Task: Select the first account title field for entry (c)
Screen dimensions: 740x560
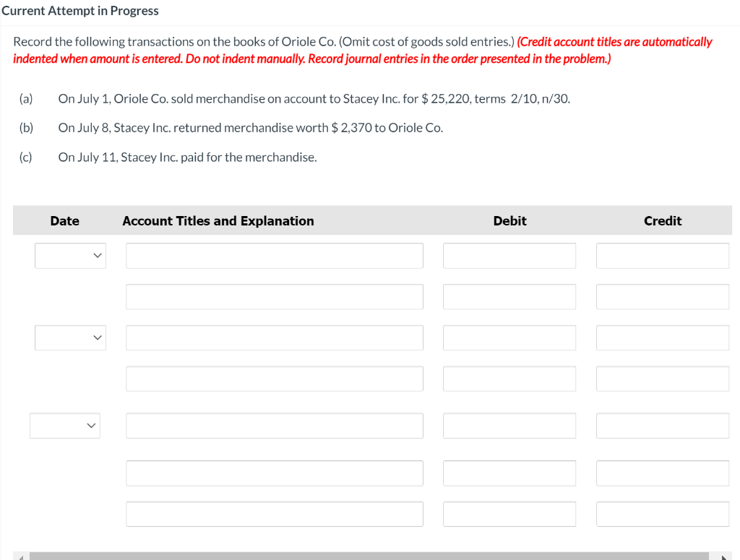Action: tap(274, 426)
